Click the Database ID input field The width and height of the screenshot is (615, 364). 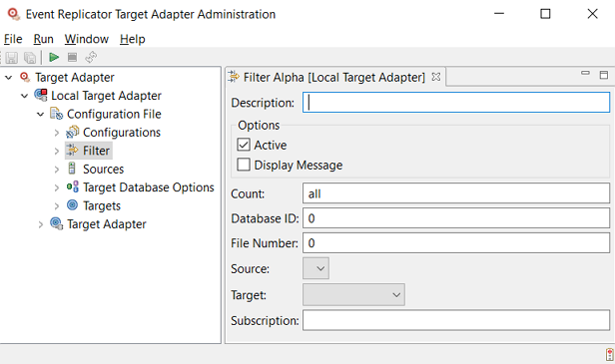tap(456, 218)
